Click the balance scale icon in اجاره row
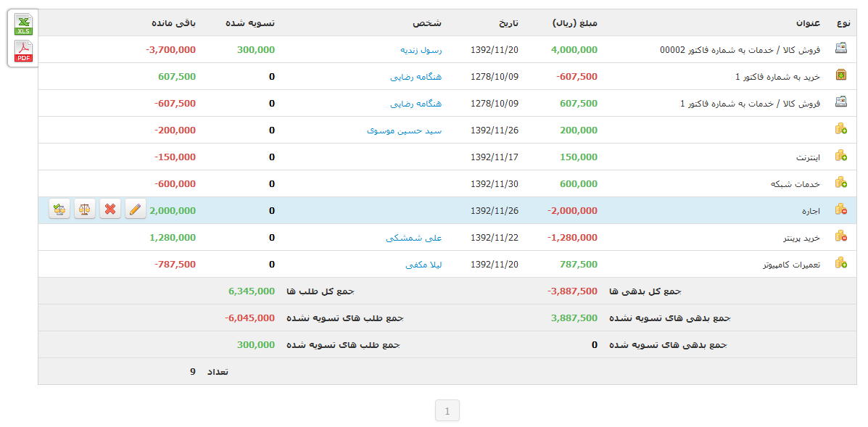 point(85,210)
